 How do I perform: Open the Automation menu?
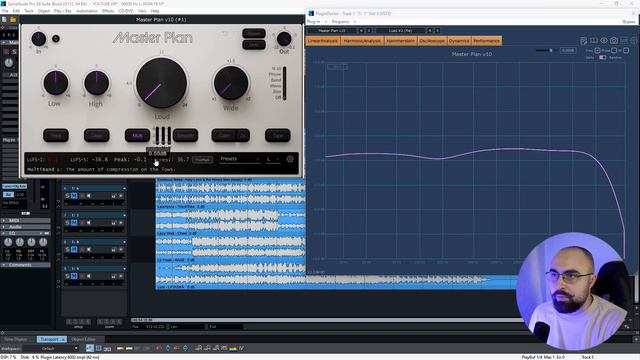tap(87, 11)
